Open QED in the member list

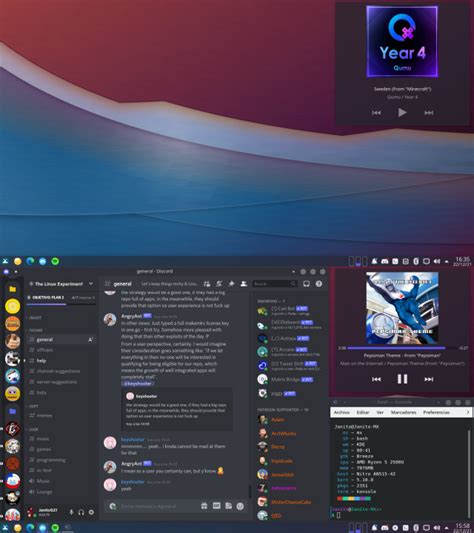coord(276,516)
